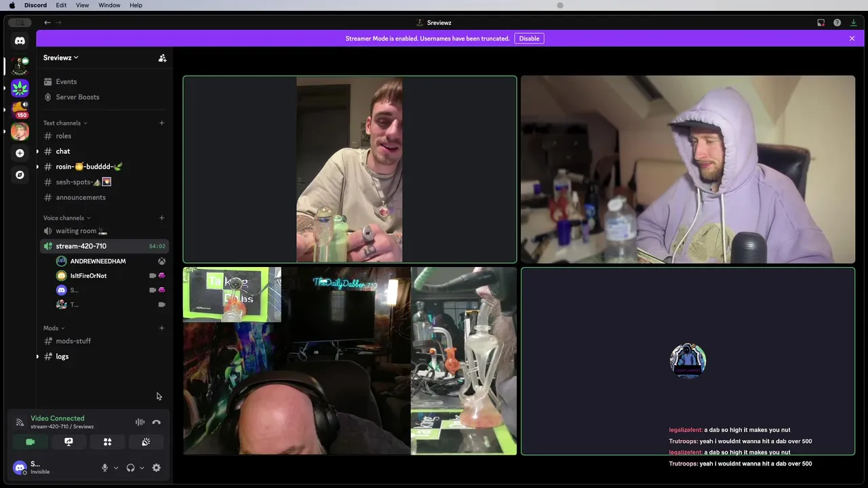
Task: Click invite people icon beside Sreviewz
Action: [x=162, y=58]
